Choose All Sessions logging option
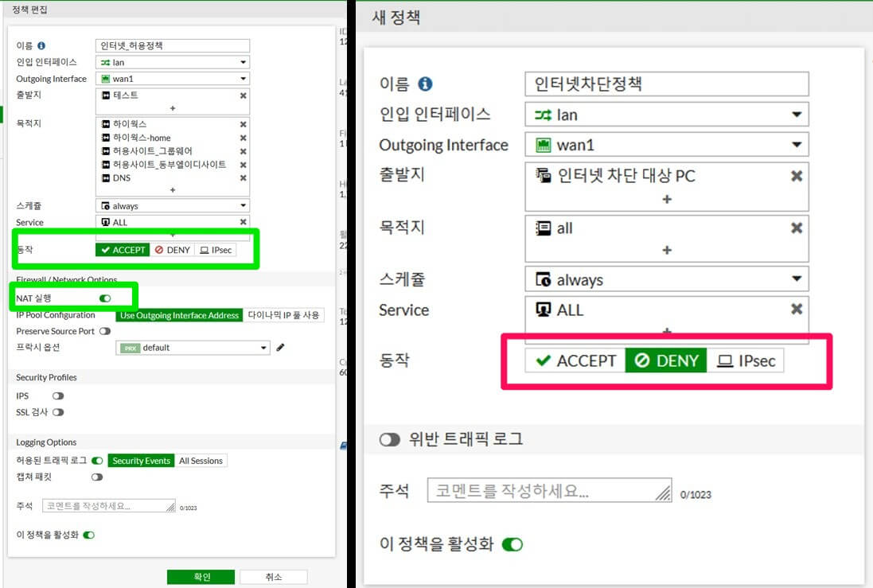This screenshot has height=588, width=873. [201, 461]
